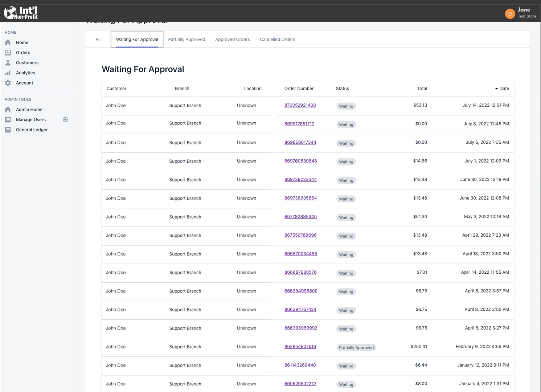Open Orders via its inbox icon

click(x=8, y=53)
